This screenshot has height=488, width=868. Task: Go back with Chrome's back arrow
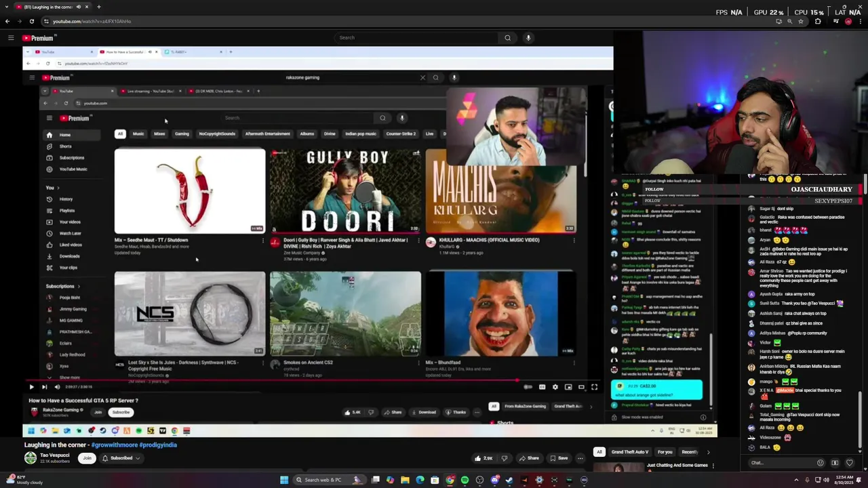[x=7, y=21]
